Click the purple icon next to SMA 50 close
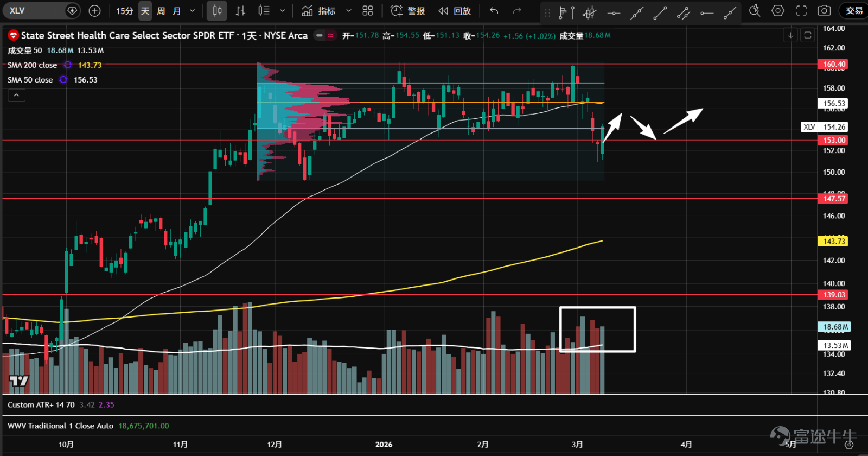This screenshot has height=456, width=868. pos(63,80)
